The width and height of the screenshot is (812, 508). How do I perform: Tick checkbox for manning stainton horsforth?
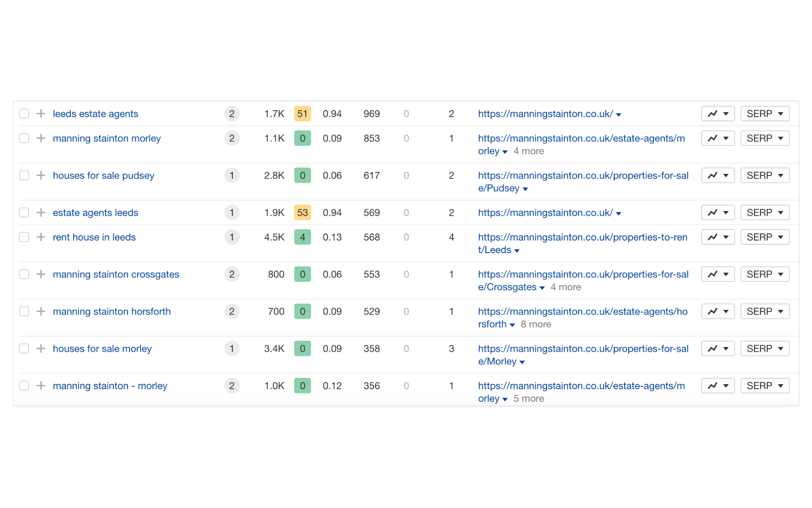(x=24, y=311)
